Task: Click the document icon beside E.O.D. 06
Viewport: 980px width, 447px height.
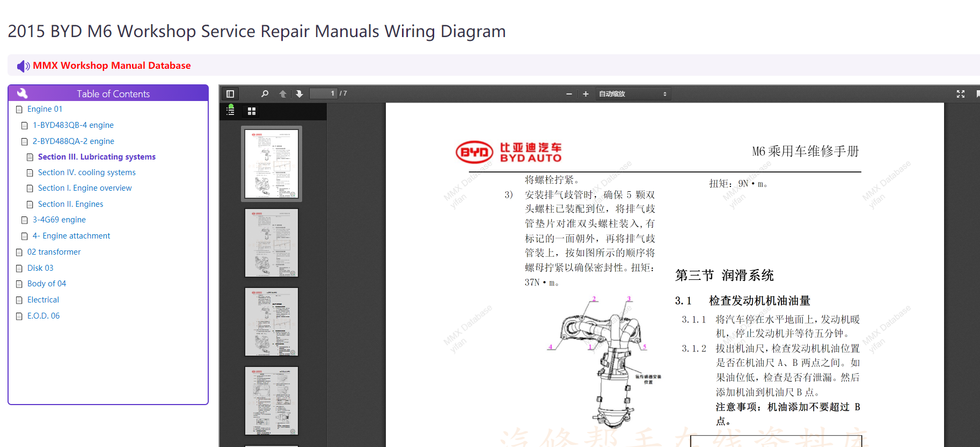Action: 19,316
